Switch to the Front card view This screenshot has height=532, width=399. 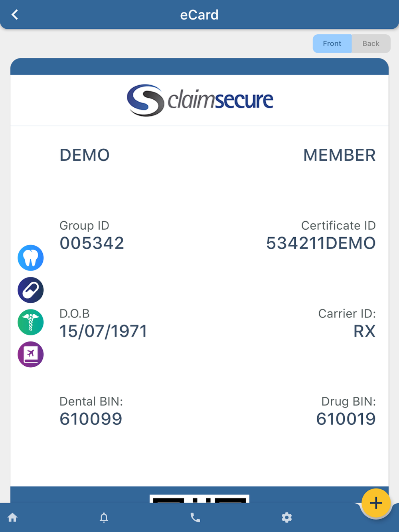(332, 43)
